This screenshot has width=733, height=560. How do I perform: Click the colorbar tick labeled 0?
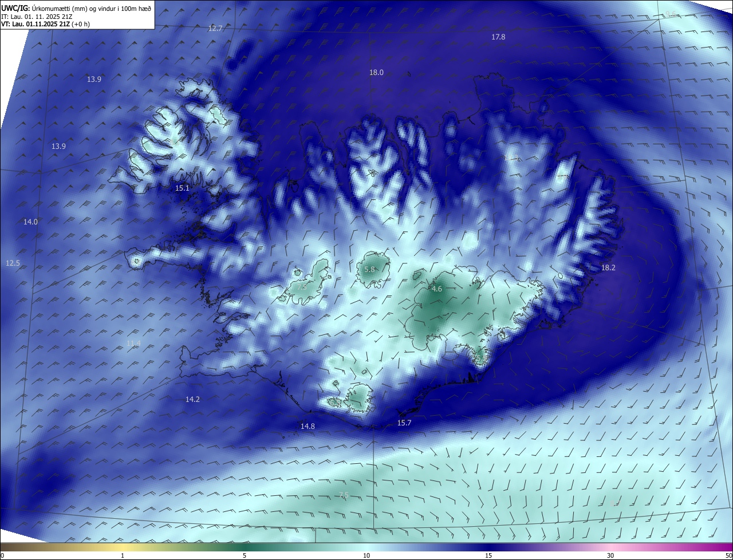click(2, 555)
